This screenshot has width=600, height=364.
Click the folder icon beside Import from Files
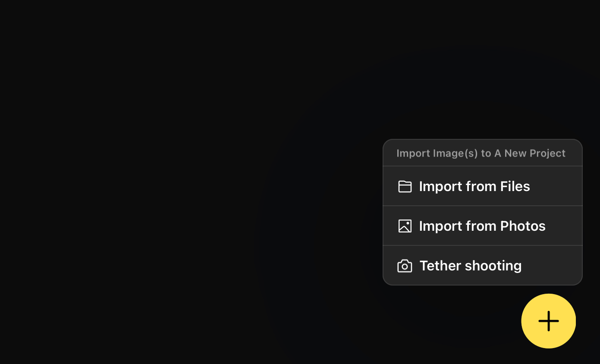pyautogui.click(x=405, y=186)
